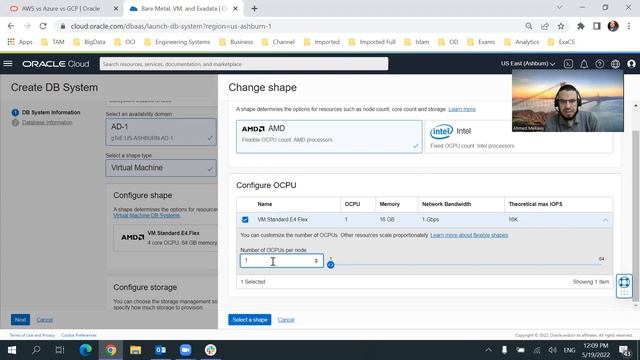
Task: Open the support lifebuoy help widget
Action: 624,285
